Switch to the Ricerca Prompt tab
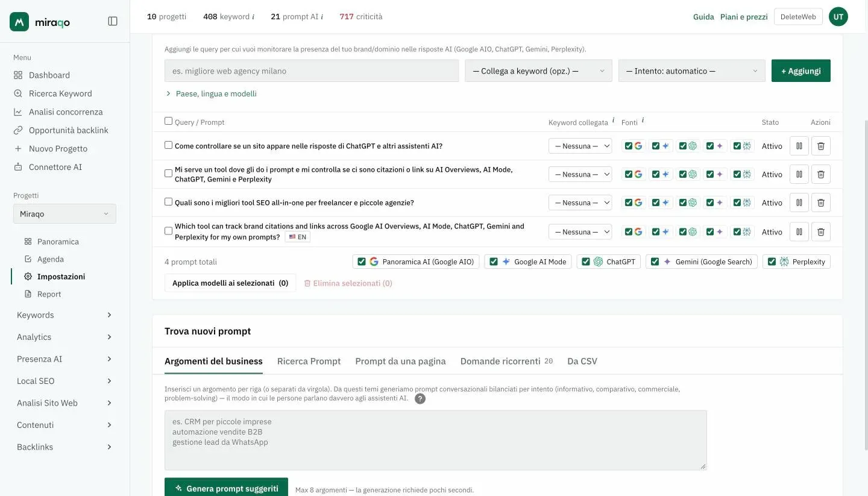Viewport: 868px width, 496px height. click(309, 362)
